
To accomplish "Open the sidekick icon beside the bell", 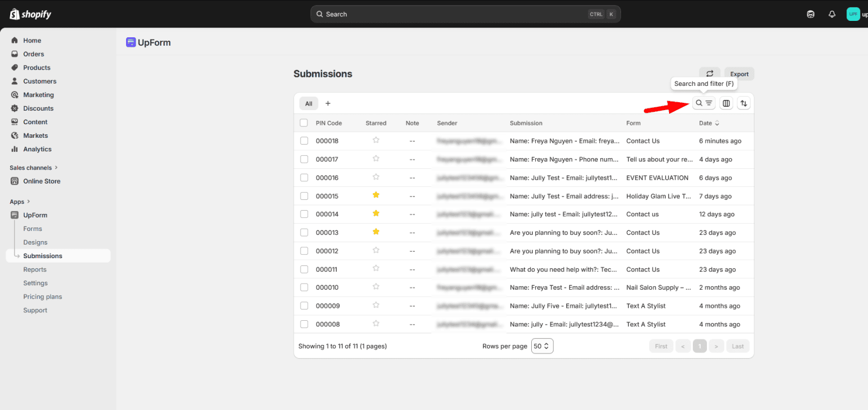I will [811, 14].
